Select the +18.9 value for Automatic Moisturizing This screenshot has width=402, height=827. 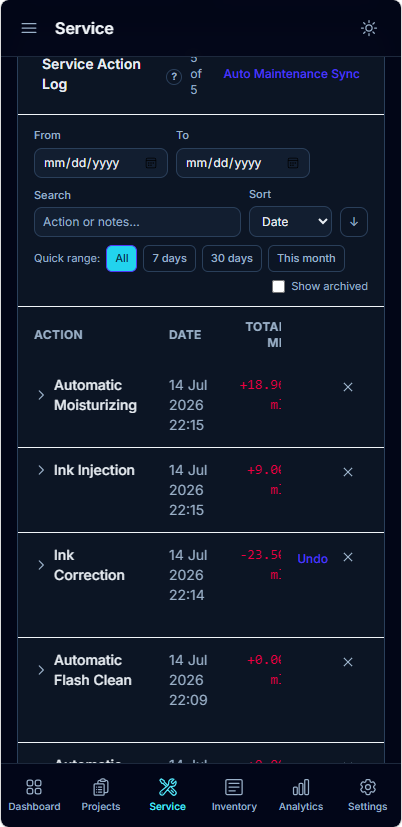260,395
